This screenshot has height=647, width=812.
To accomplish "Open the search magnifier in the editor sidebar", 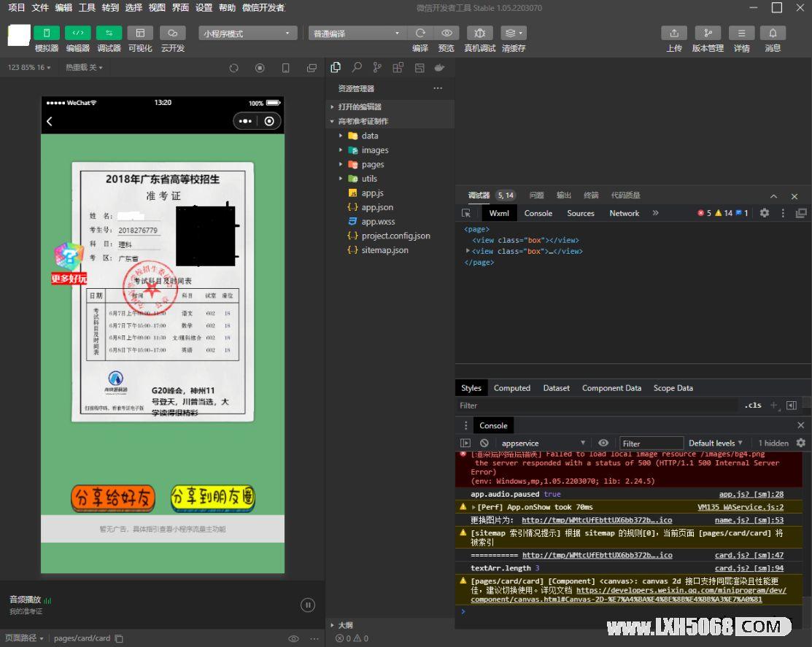I will (357, 67).
